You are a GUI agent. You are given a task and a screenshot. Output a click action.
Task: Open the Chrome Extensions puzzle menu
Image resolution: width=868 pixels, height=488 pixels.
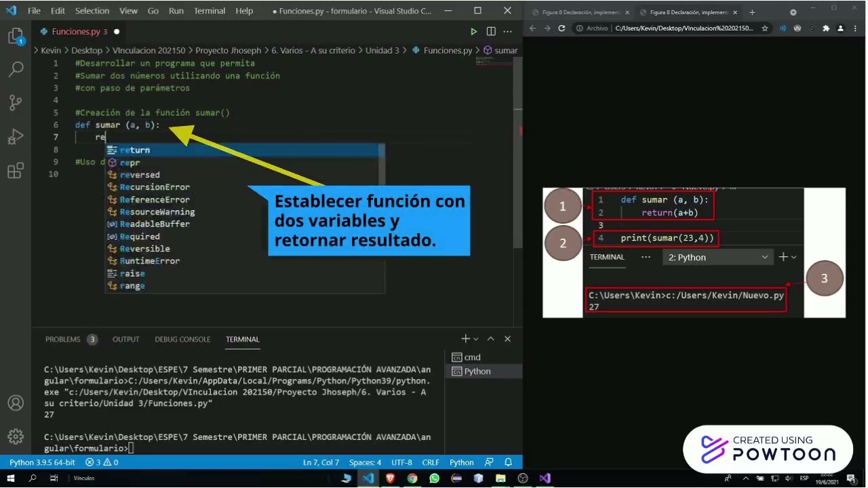[x=826, y=28]
